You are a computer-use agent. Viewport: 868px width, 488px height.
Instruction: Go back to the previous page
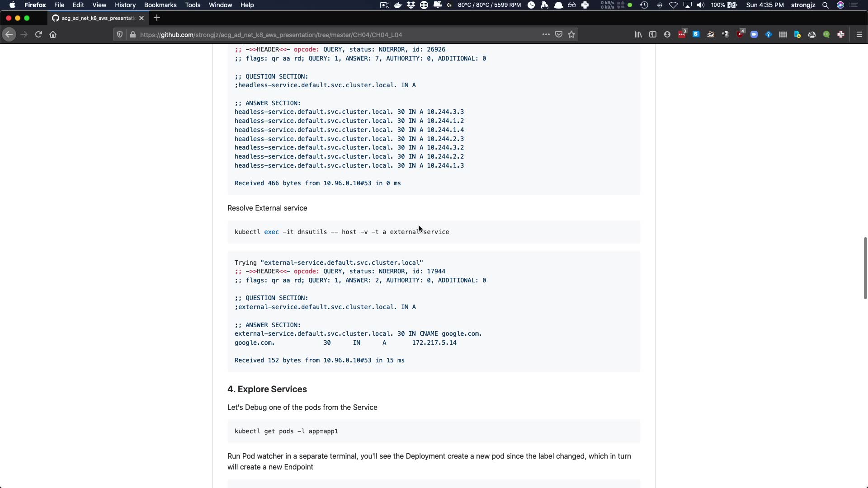9,34
